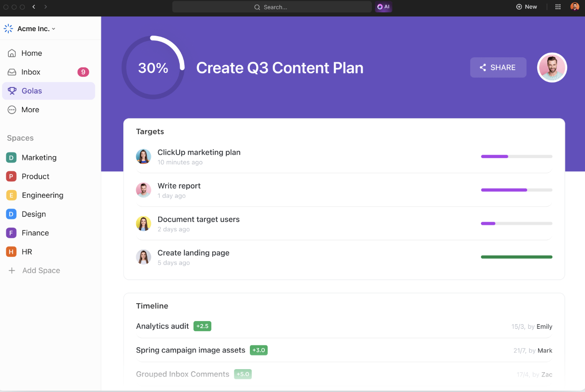This screenshot has height=392, width=585.
Task: Click Write report progress bar
Action: [x=516, y=190]
